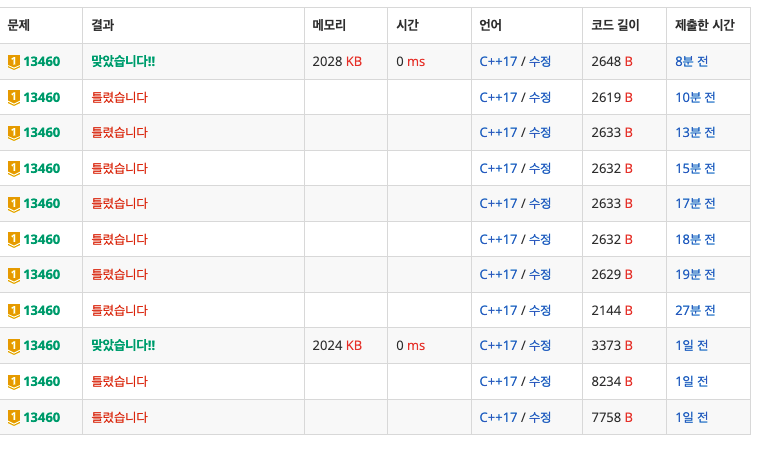This screenshot has height=450, width=774.
Task: Click the 메모리 column header
Action: (x=329, y=25)
